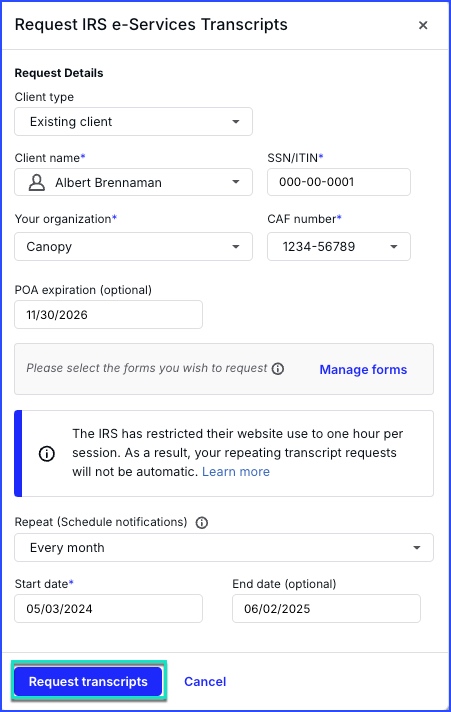Screen dimensions: 451x712
Task: Click the info icon beside forms selection prompt
Action: [x=278, y=369]
